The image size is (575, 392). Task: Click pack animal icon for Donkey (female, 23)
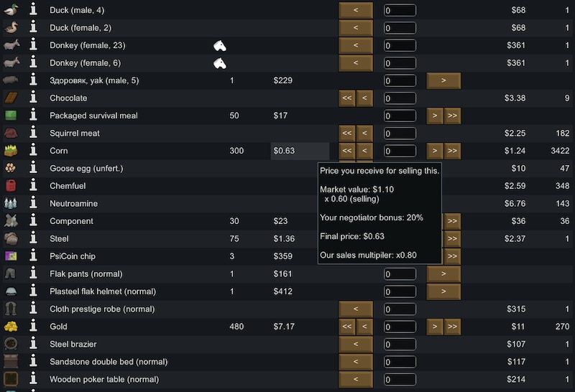tap(220, 45)
